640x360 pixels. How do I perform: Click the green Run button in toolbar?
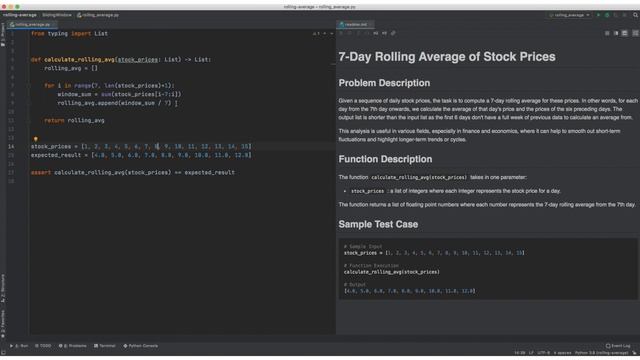coord(598,15)
